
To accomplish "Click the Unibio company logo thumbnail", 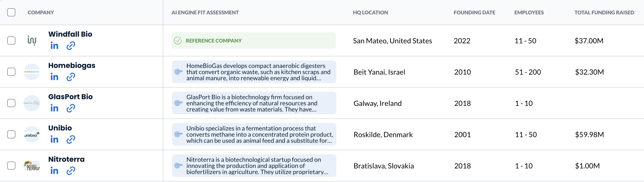I will pos(32,134).
